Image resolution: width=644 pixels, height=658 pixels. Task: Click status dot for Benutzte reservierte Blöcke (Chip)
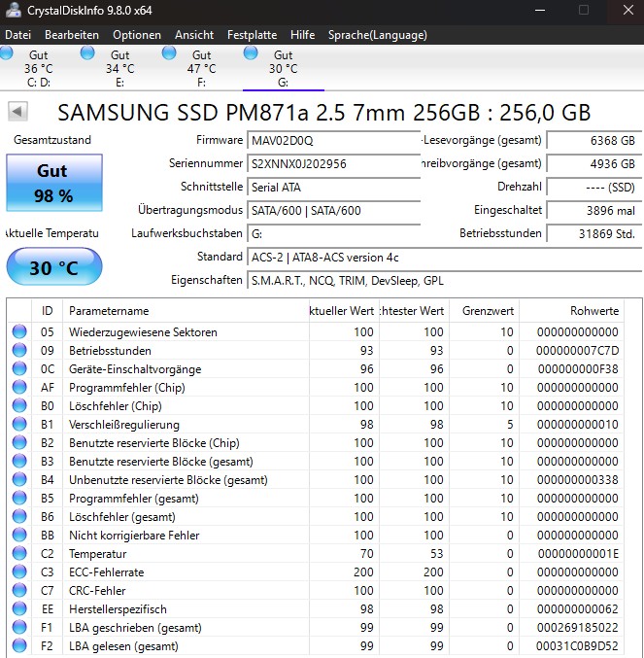19,442
